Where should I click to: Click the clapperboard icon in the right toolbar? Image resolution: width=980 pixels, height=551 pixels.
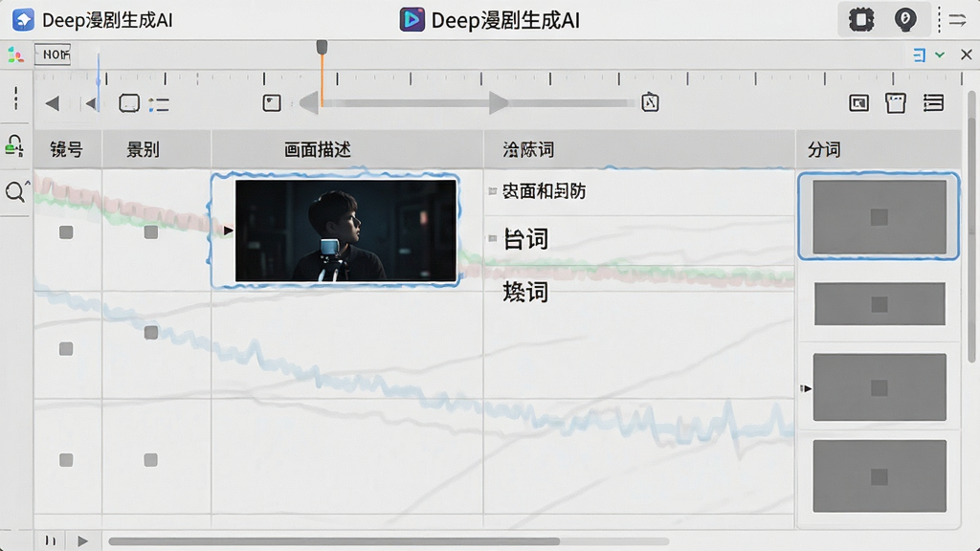(x=896, y=103)
